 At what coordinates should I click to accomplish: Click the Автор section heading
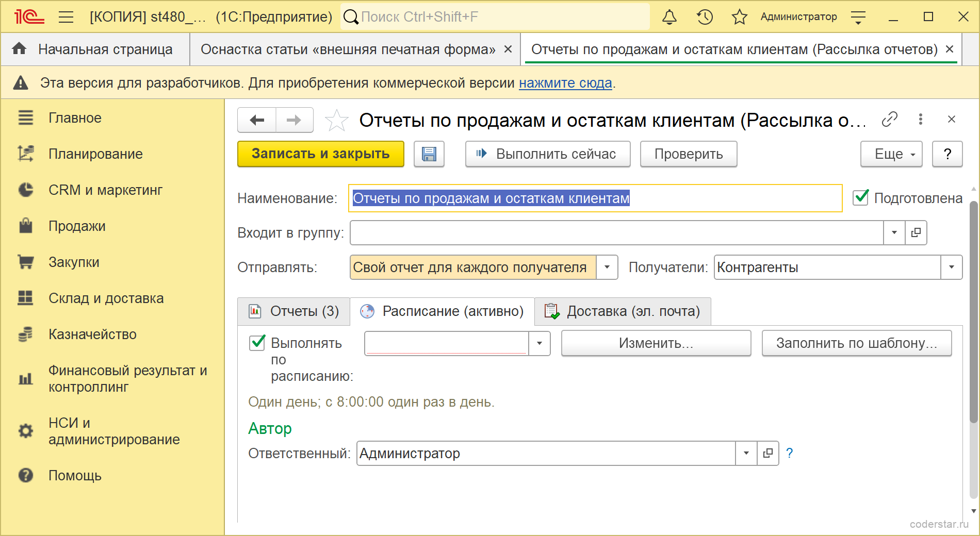coord(270,428)
